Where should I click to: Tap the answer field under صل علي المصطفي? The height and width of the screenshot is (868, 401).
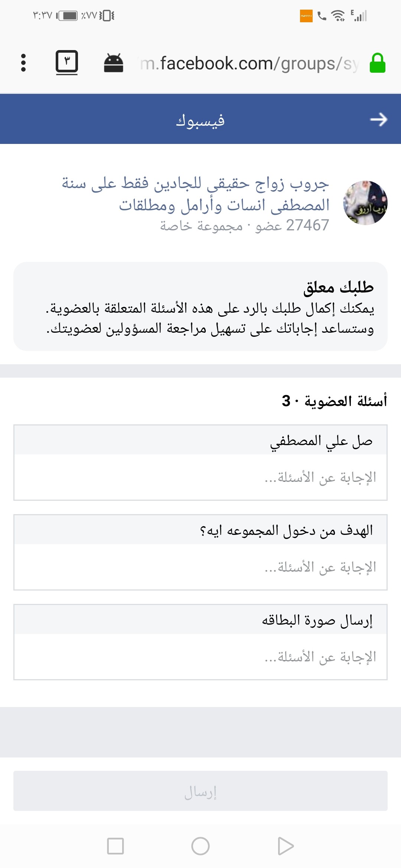200,477
